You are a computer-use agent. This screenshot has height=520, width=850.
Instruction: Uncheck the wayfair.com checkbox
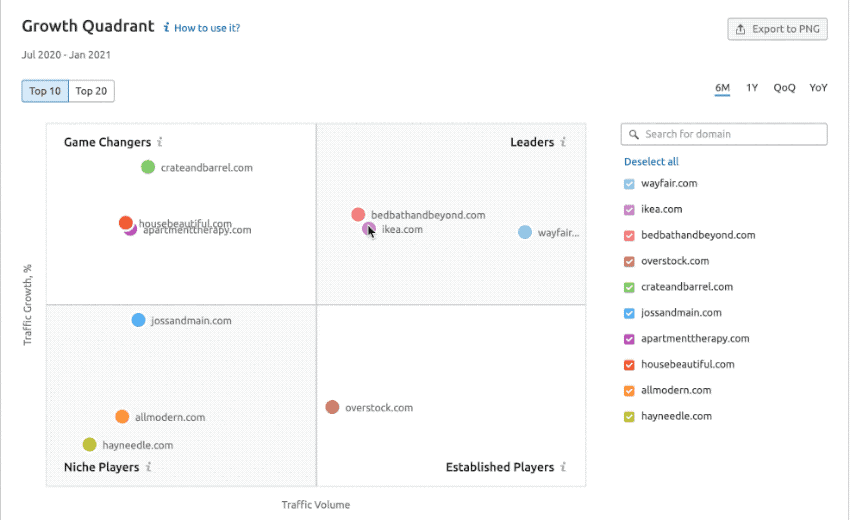(629, 184)
